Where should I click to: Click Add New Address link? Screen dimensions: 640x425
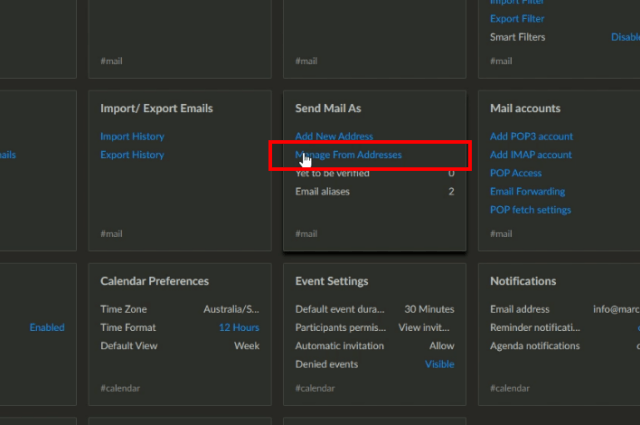point(334,136)
